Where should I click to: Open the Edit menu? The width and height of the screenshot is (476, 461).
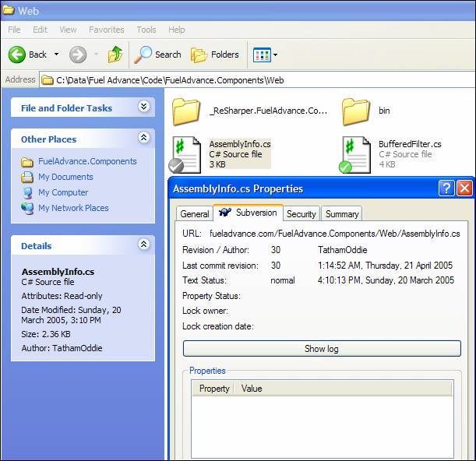(x=40, y=30)
